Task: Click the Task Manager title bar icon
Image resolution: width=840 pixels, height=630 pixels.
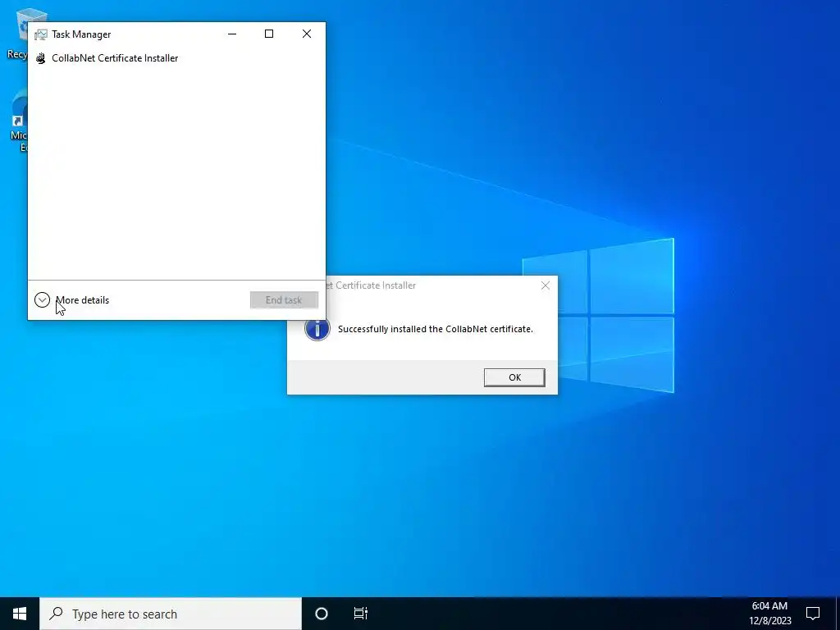Action: coord(41,34)
